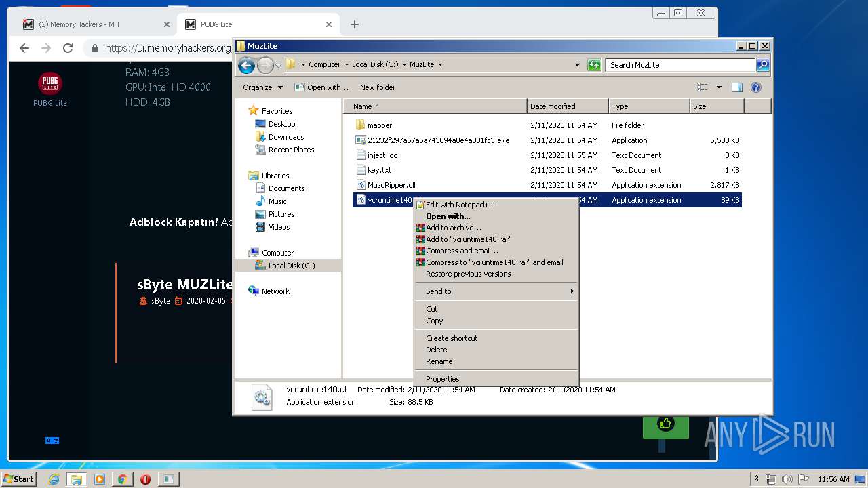Click the taskbar clock showing 11:56 AM
868x488 pixels.
coord(833,479)
